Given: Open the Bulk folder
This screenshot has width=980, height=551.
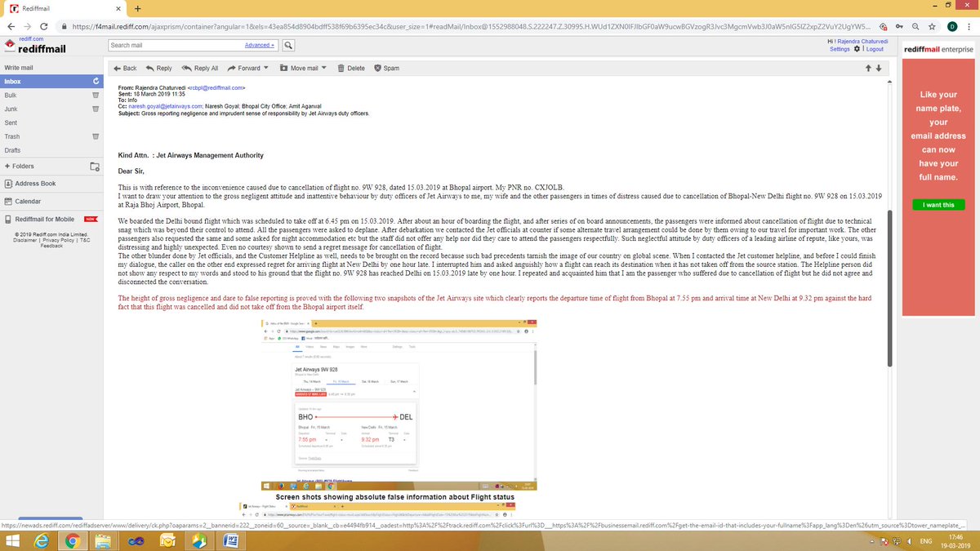Looking at the screenshot, I should tap(11, 95).
